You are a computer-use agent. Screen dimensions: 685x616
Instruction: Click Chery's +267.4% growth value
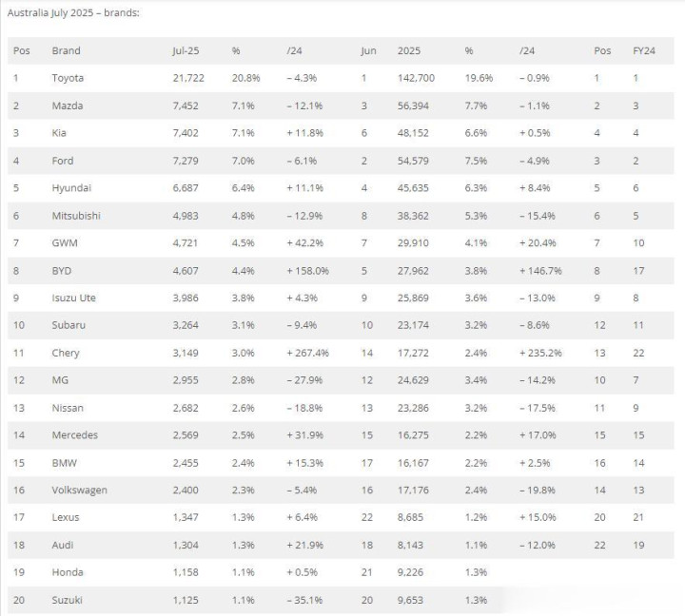[307, 353]
